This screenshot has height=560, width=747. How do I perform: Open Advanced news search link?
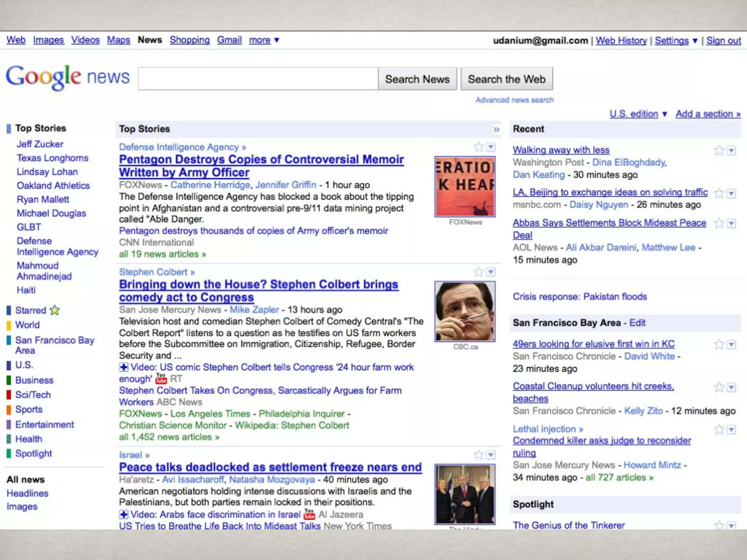514,100
